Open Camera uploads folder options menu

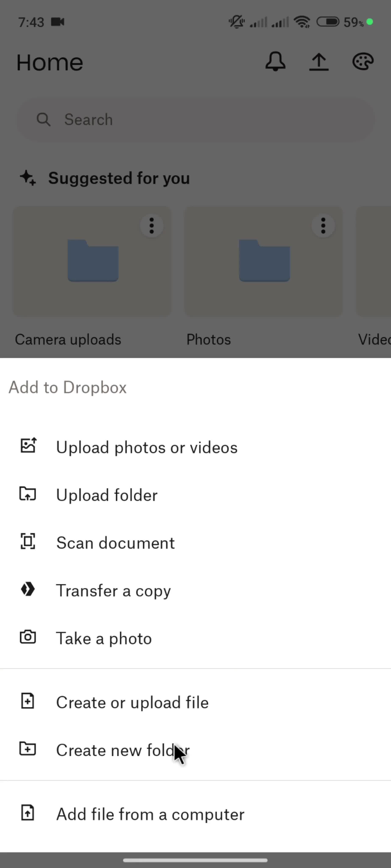pos(152,225)
